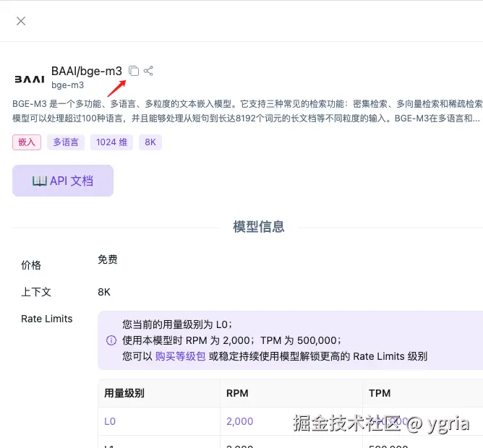Click the 用量级别 column header

pos(124,393)
